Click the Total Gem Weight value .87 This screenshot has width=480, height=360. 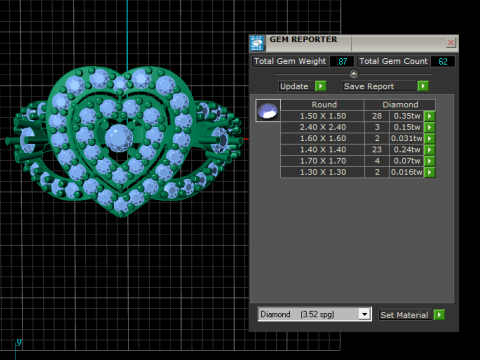click(342, 61)
